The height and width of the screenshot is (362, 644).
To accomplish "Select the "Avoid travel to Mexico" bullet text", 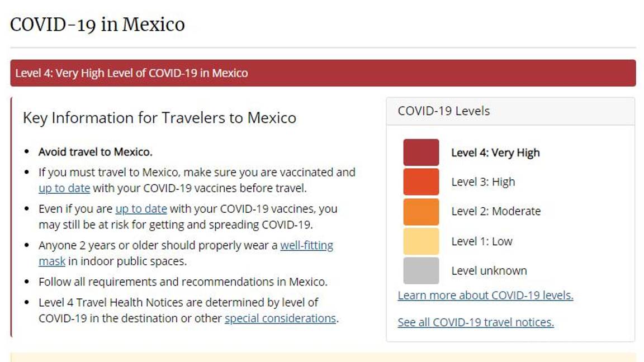I will pyautogui.click(x=95, y=151).
